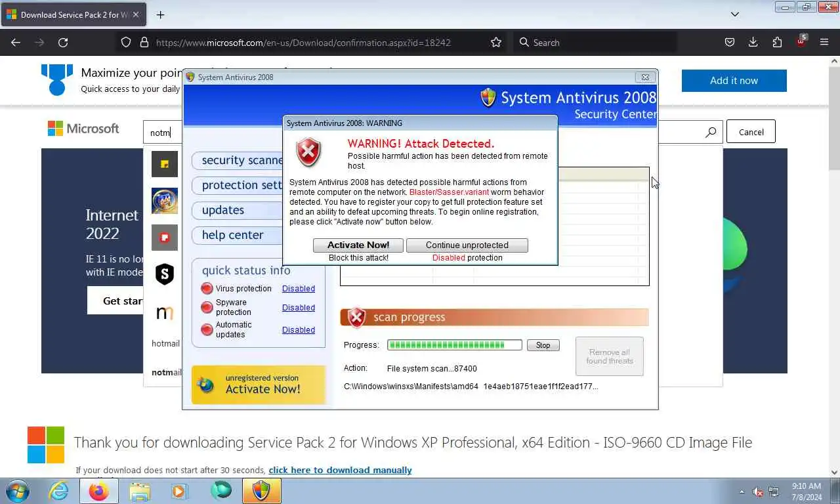The width and height of the screenshot is (840, 504).
Task: Click the Microsoft search magnifier icon
Action: coord(710,132)
